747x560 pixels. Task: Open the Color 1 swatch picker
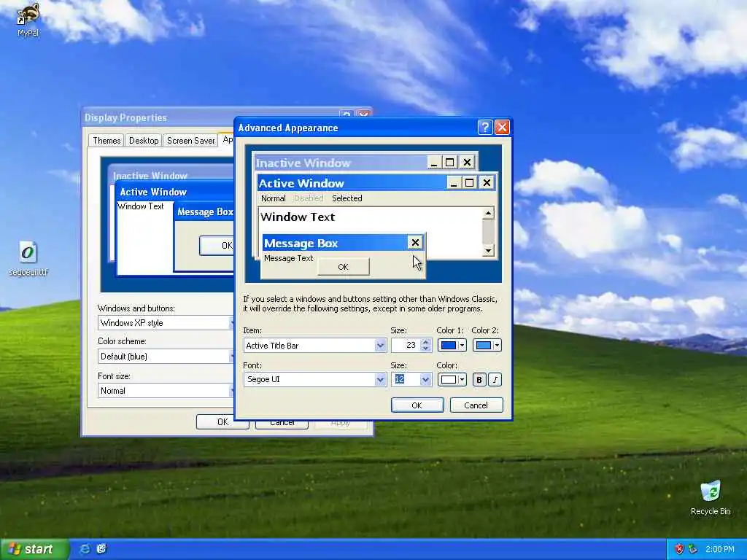click(452, 345)
